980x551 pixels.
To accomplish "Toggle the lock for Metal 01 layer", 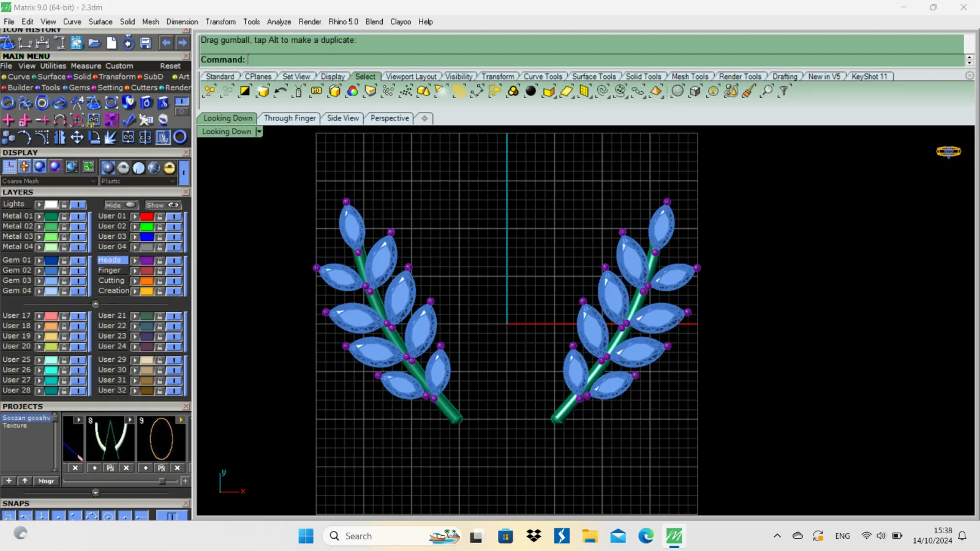I will 64,216.
